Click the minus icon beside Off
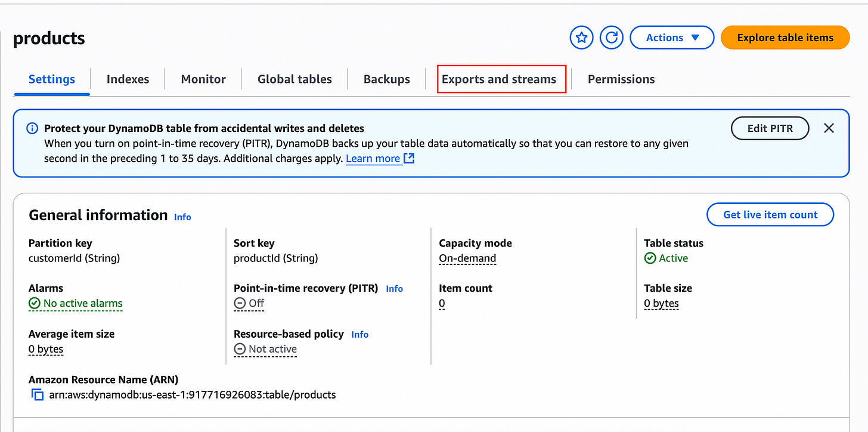Viewport: 868px width, 432px height. point(240,303)
